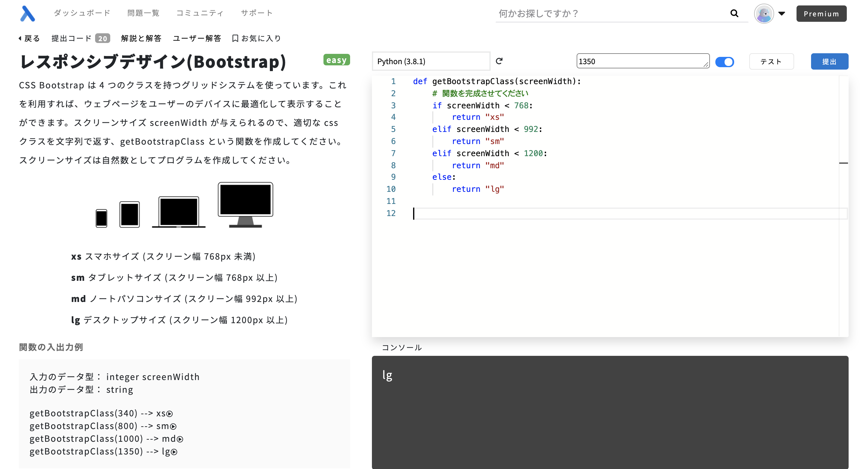Open the 問題一覧 menu

(143, 13)
